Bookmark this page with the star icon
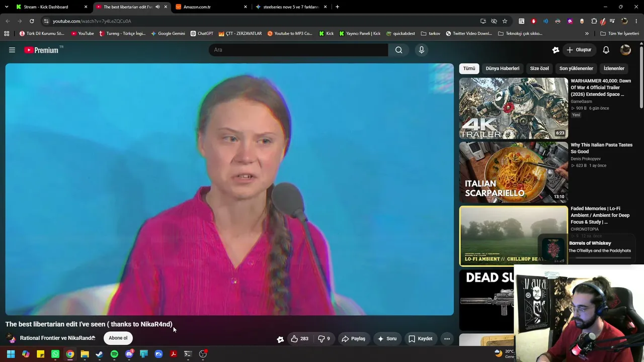Image resolution: width=644 pixels, height=362 pixels. click(505, 21)
